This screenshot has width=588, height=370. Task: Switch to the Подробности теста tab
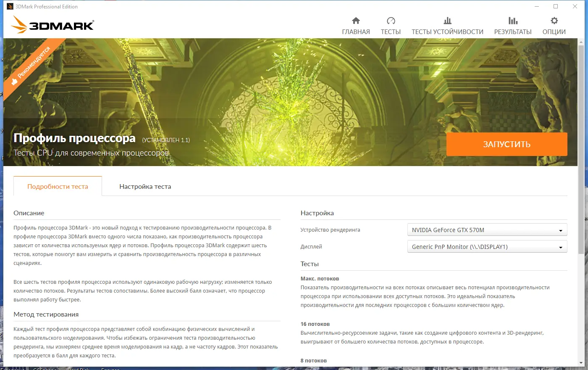pyautogui.click(x=58, y=186)
